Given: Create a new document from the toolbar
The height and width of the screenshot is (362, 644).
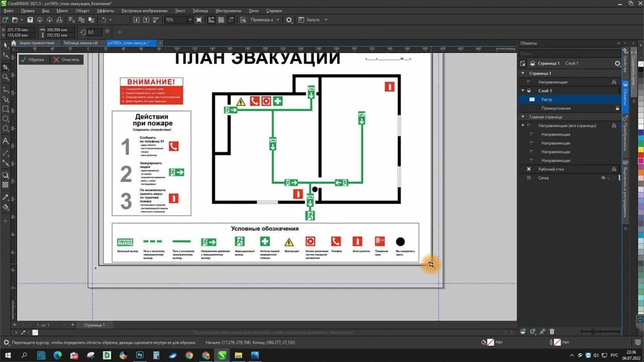Looking at the screenshot, I should tap(5, 20).
